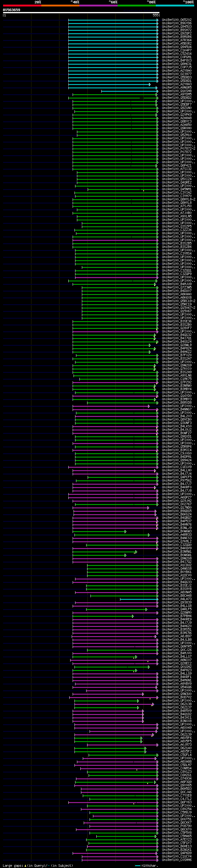Choose the UniRef100_Q28WL9 entry
Image resolution: width=197 pixels, height=868 pixels.
click(x=177, y=345)
